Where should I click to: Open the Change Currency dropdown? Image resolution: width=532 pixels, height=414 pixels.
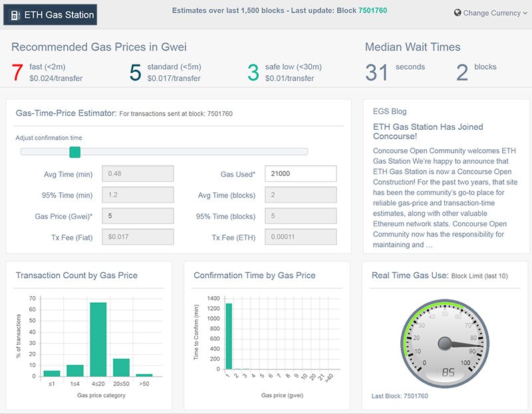(491, 13)
